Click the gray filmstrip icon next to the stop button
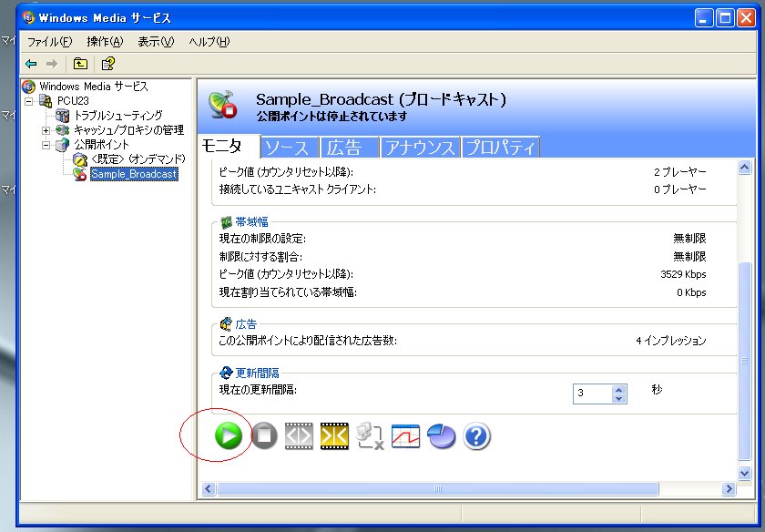The width and height of the screenshot is (765, 532). pyautogui.click(x=299, y=435)
